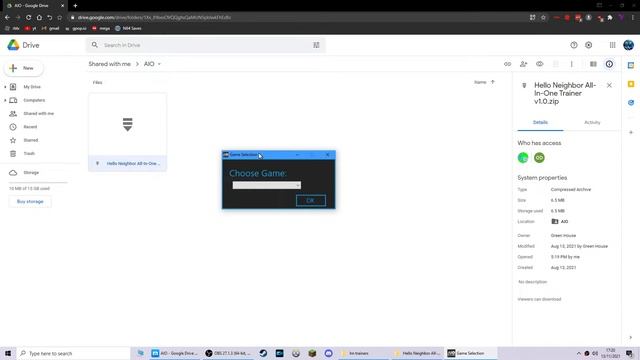Close the details side panel
Image resolution: width=640 pixels, height=360 pixels.
pos(609,85)
